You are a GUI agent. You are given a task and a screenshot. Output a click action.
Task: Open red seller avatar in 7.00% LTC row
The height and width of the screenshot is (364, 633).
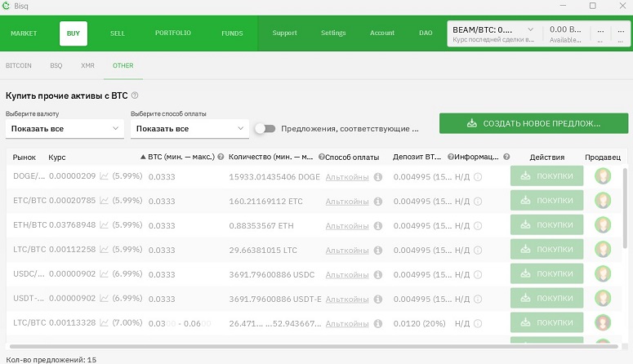click(603, 322)
